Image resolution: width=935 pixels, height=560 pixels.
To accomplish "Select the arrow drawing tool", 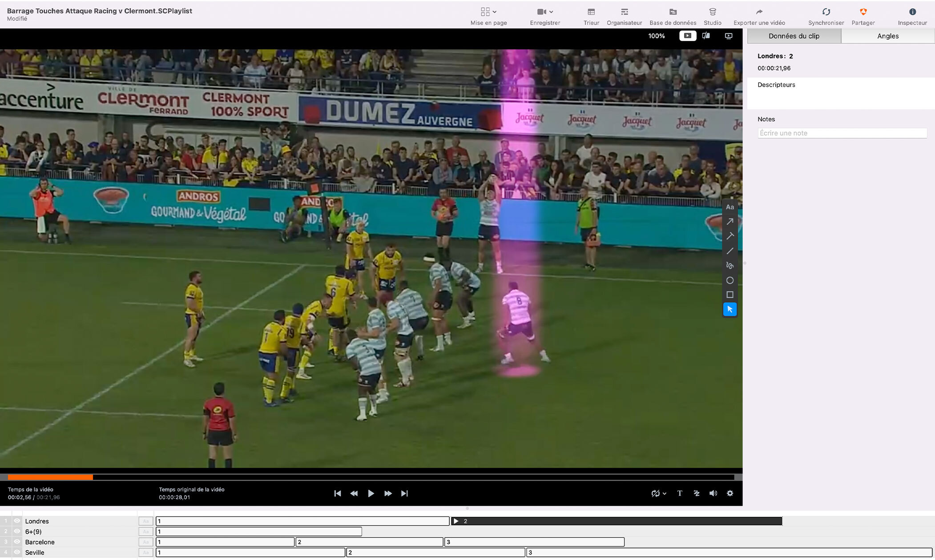I will (729, 221).
